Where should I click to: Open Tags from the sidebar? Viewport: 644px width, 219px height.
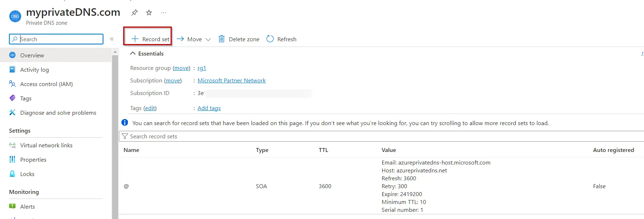pos(26,98)
